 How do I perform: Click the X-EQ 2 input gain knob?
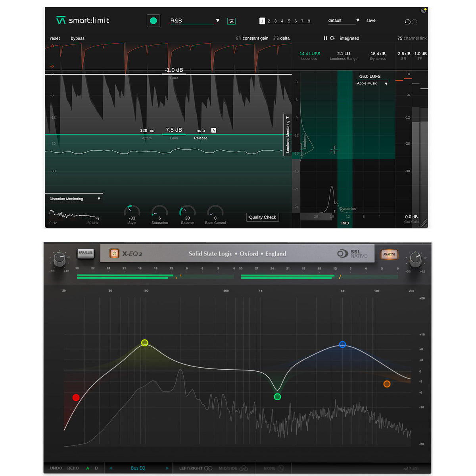59,259
